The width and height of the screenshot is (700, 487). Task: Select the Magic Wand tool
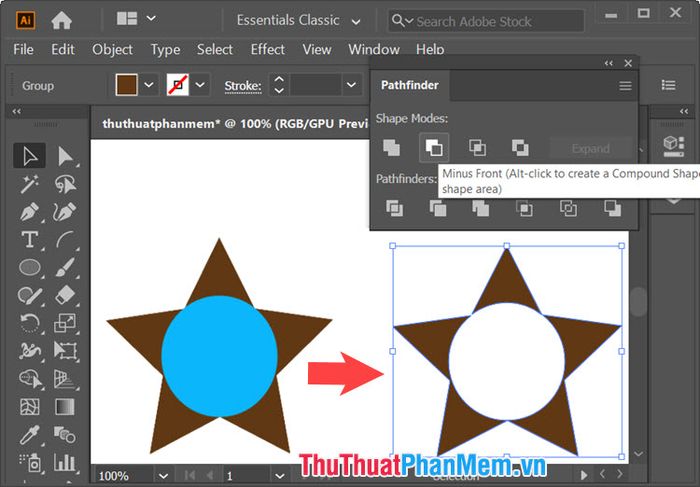pyautogui.click(x=29, y=184)
